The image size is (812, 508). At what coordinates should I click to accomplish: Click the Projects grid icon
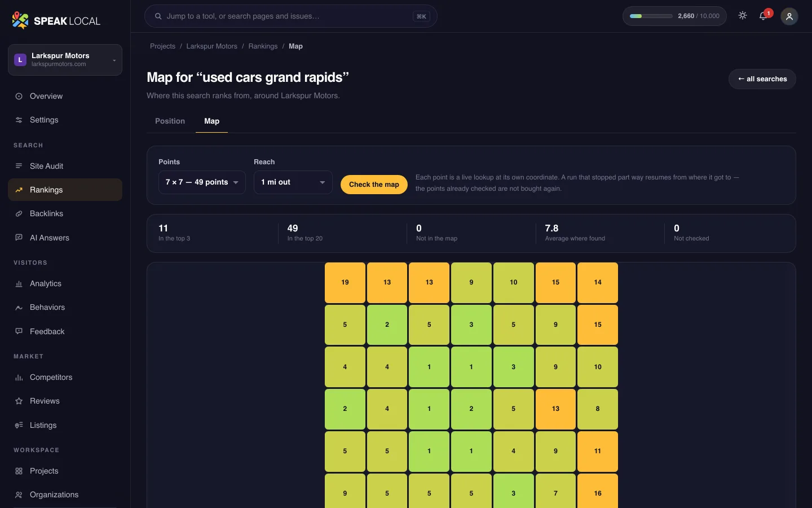click(19, 471)
